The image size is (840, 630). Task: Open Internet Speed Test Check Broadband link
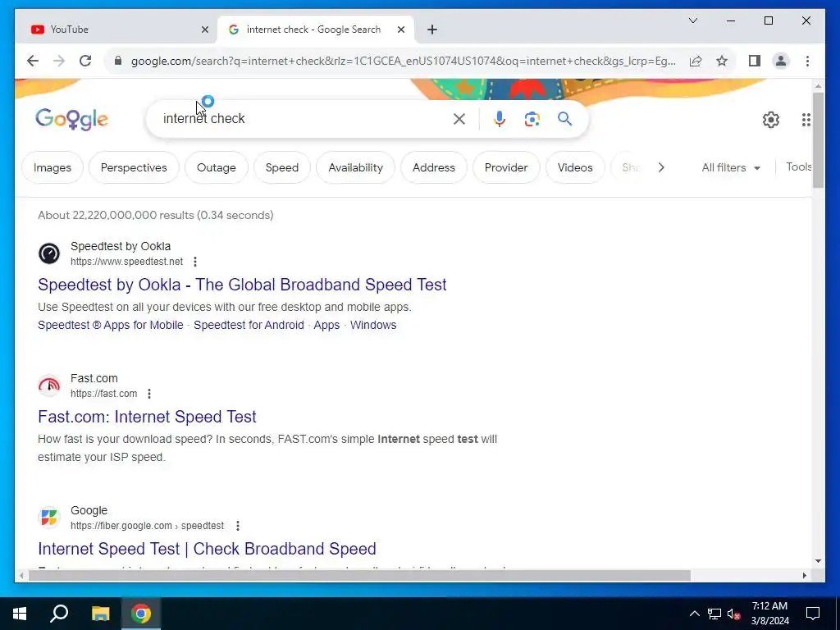click(x=207, y=549)
